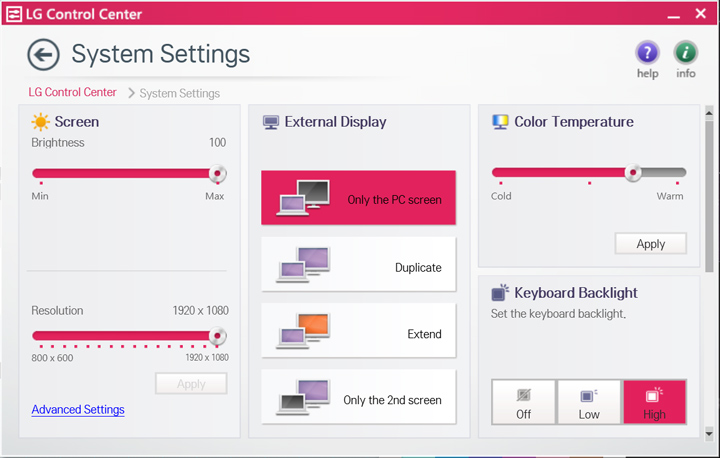Turn keyboard backlight Off
The image size is (720, 458).
tap(523, 402)
